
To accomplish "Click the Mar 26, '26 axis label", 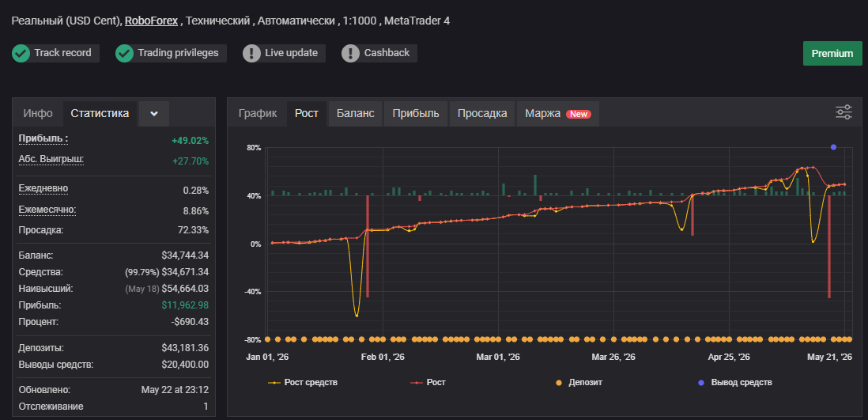I will coord(613,358).
